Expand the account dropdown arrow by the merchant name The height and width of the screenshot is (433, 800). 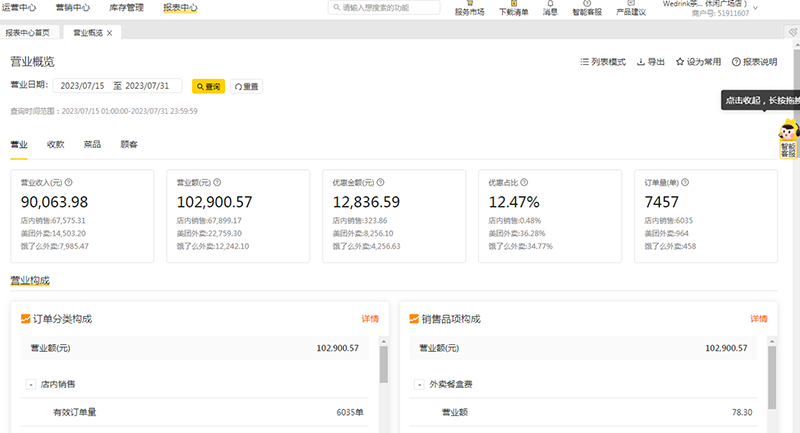click(x=756, y=8)
